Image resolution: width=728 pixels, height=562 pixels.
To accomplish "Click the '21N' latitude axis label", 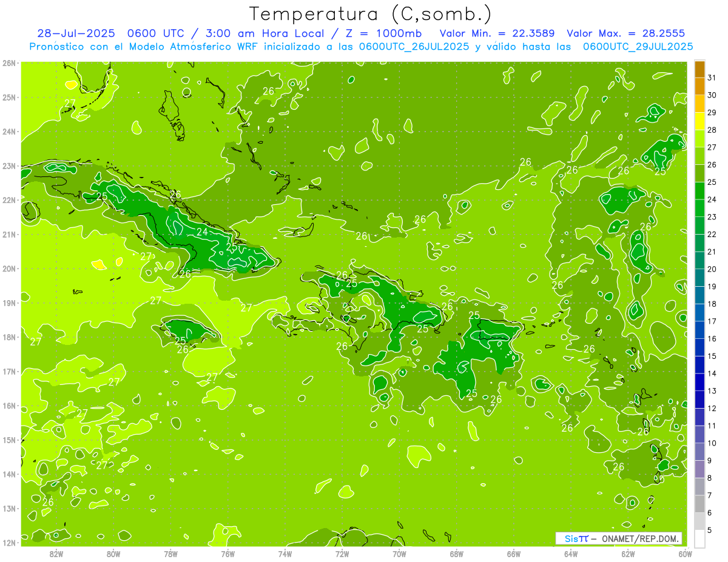I will pos(8,234).
